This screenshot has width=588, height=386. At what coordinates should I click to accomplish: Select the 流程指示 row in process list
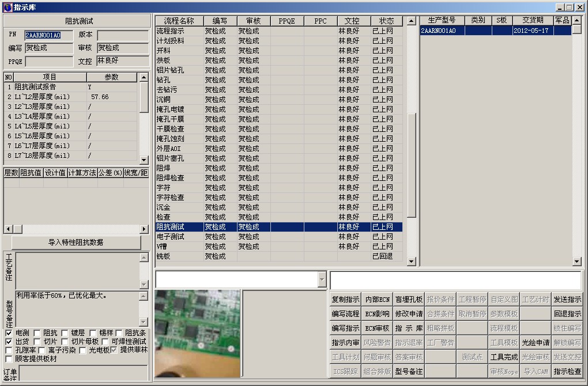[x=278, y=31]
